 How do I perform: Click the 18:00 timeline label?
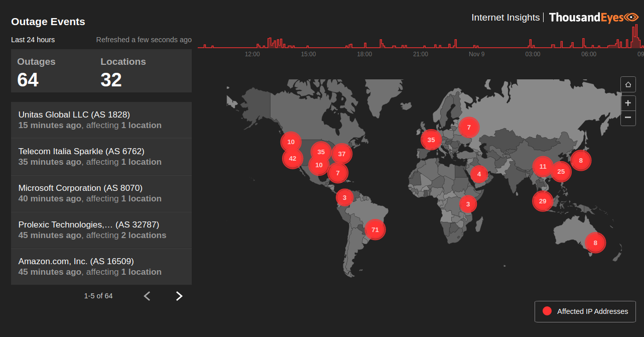pos(364,54)
